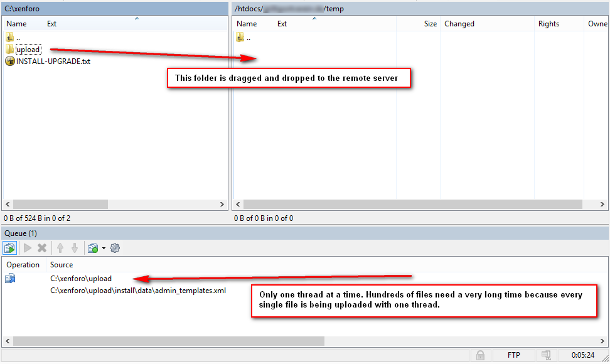Select the upload folder in local panel
The height and width of the screenshot is (364, 610).
[x=28, y=50]
